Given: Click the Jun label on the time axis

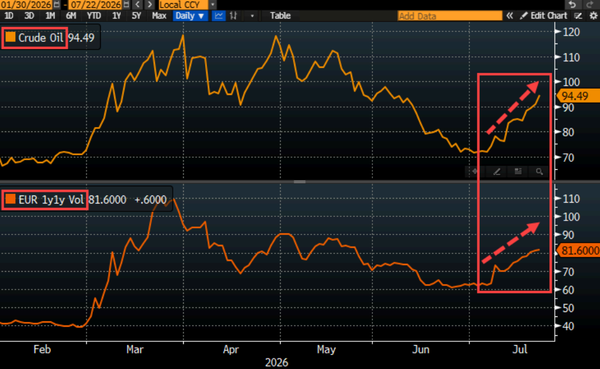Looking at the screenshot, I should pos(421,349).
